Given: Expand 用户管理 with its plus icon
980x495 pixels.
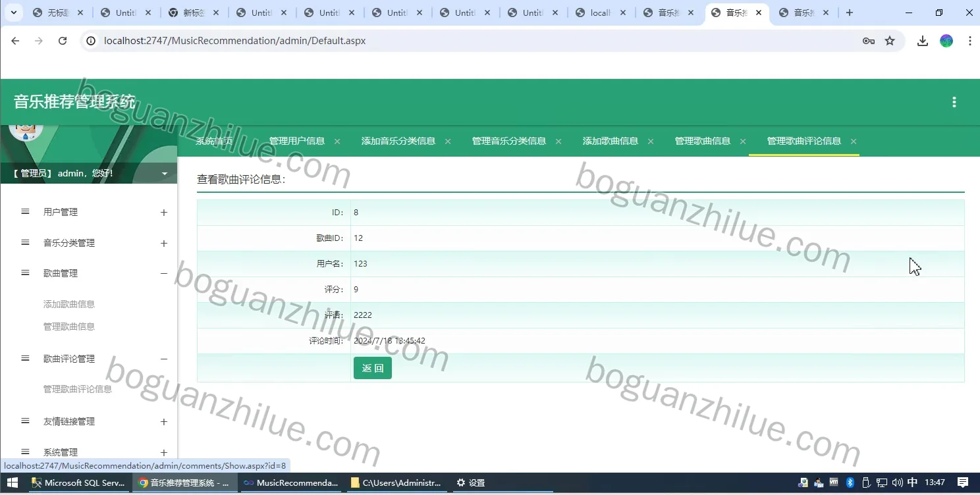Looking at the screenshot, I should point(164,213).
